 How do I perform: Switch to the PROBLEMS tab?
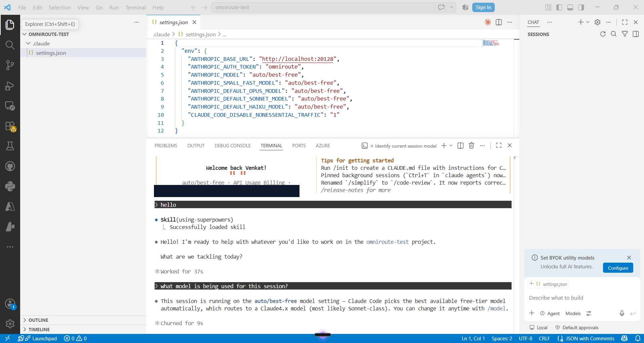coord(166,146)
